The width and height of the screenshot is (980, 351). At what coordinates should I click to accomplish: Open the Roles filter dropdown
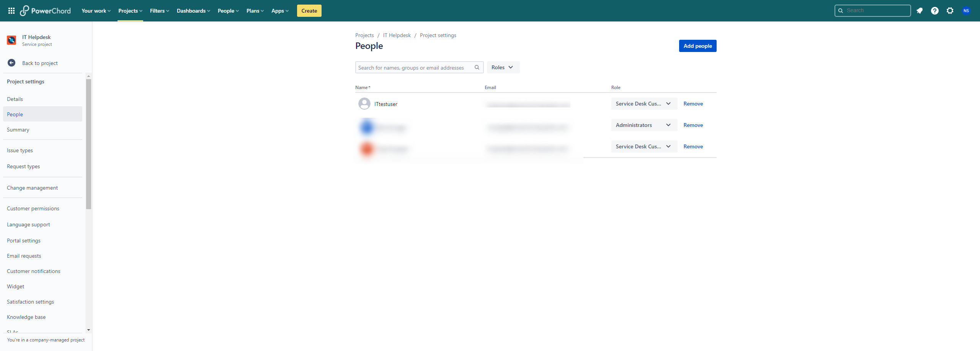(503, 67)
